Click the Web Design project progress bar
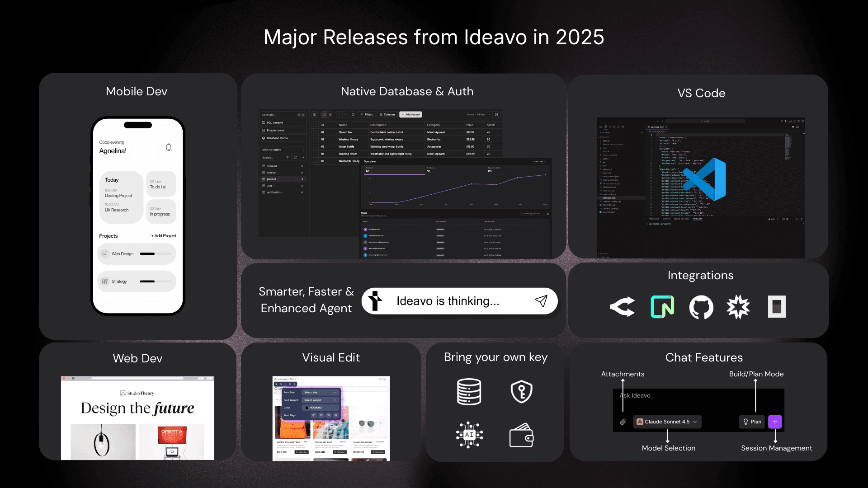Screen dimensions: 868x488 [x=155, y=253]
